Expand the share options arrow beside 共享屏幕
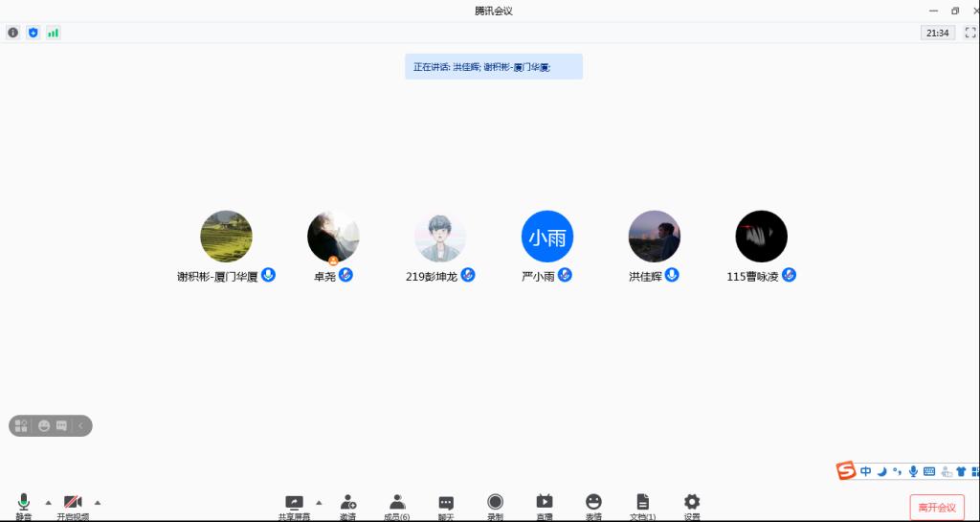This screenshot has width=980, height=522. tap(319, 502)
